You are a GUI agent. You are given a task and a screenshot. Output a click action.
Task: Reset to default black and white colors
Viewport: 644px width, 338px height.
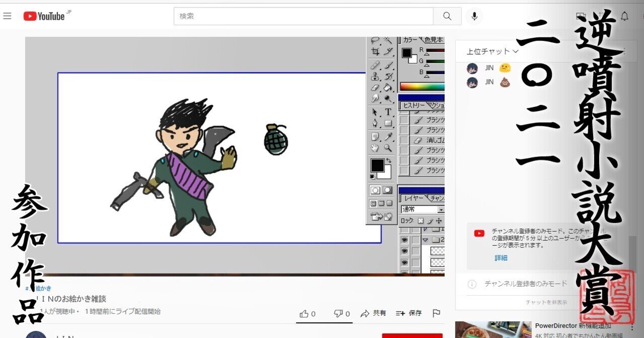pyautogui.click(x=372, y=177)
